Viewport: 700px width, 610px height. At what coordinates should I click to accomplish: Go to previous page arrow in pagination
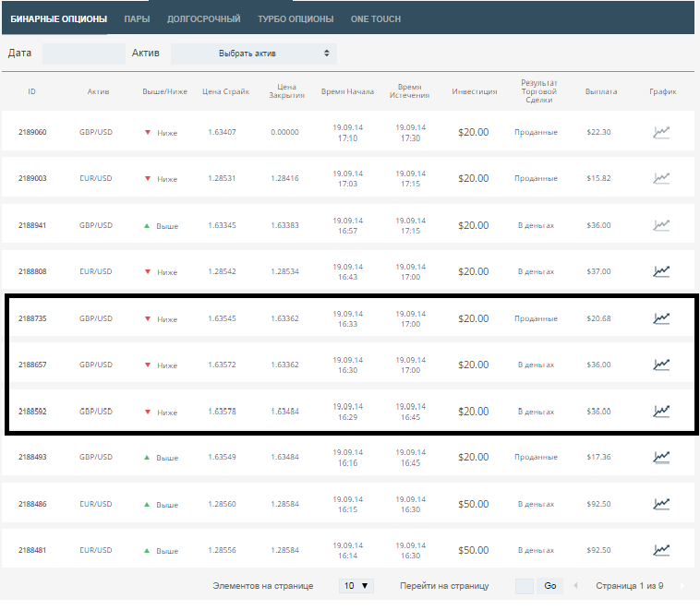pos(576,586)
